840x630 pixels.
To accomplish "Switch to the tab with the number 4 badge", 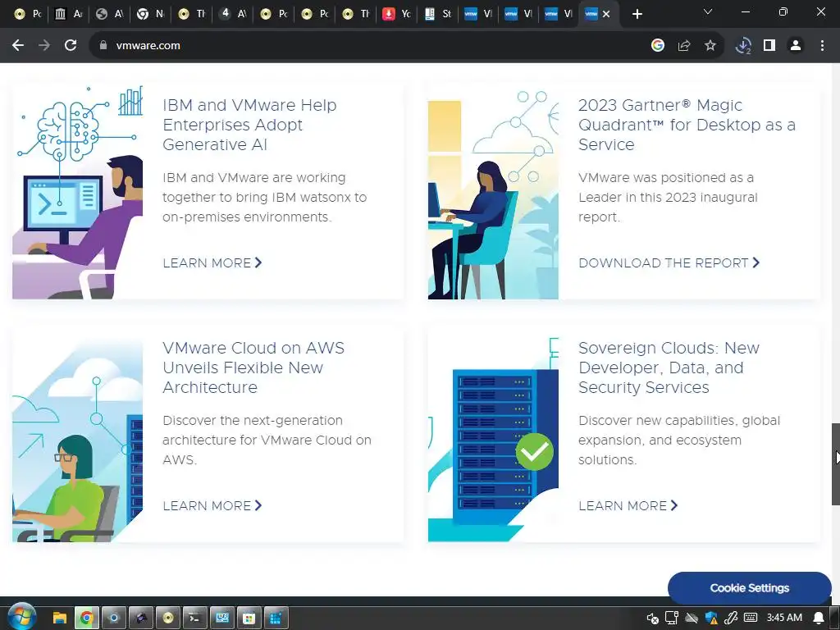I will tap(233, 14).
